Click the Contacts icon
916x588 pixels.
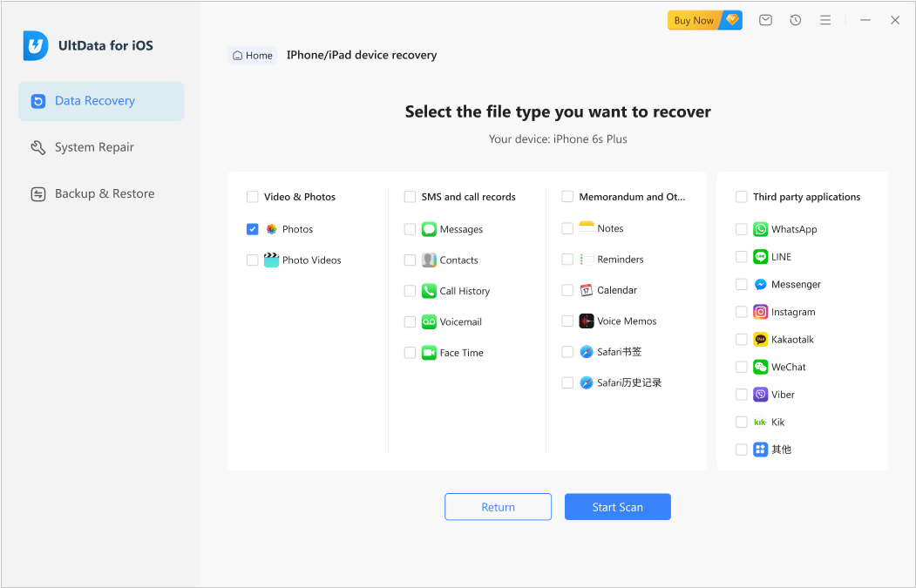point(429,260)
